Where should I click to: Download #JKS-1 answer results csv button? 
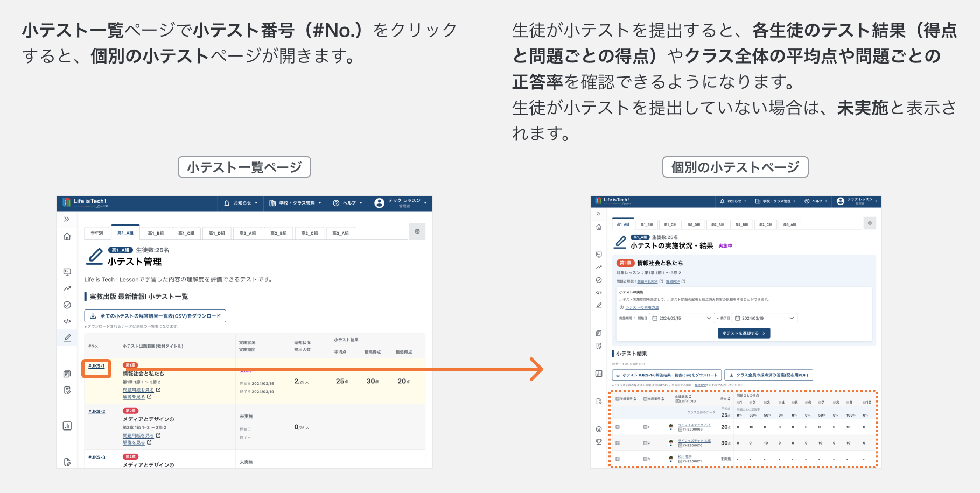point(667,375)
